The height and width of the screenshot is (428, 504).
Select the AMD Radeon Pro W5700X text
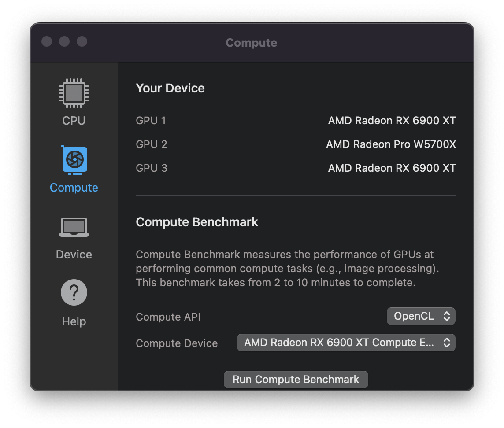click(391, 144)
